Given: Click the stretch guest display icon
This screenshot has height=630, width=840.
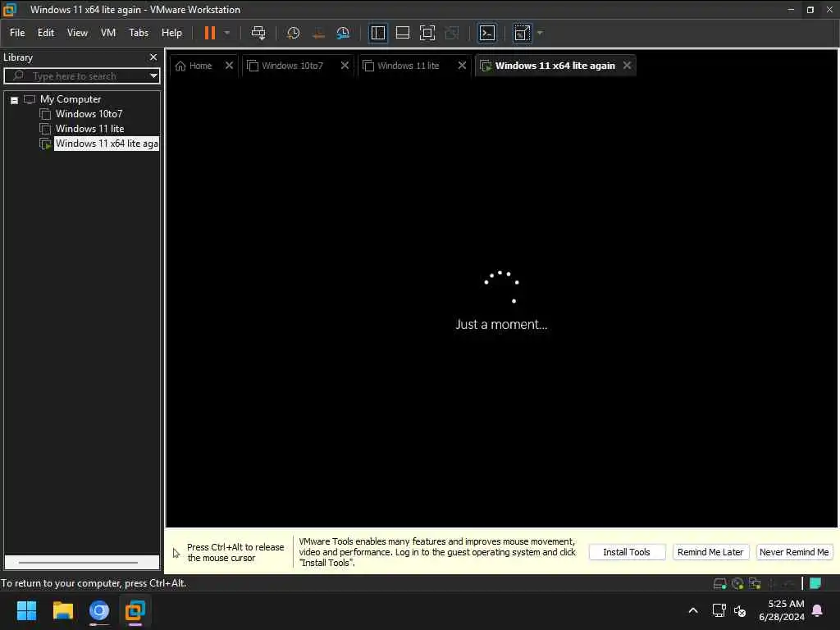Looking at the screenshot, I should pos(523,33).
